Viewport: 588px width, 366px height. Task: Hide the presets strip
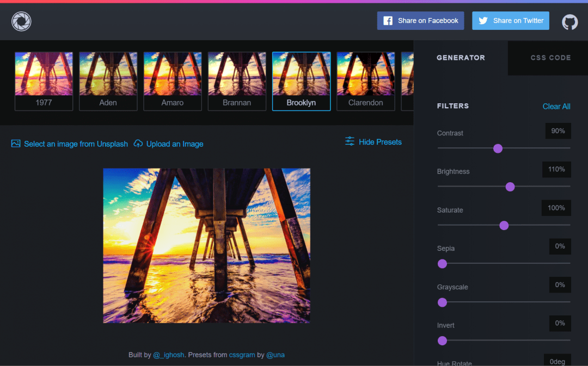[x=379, y=142]
